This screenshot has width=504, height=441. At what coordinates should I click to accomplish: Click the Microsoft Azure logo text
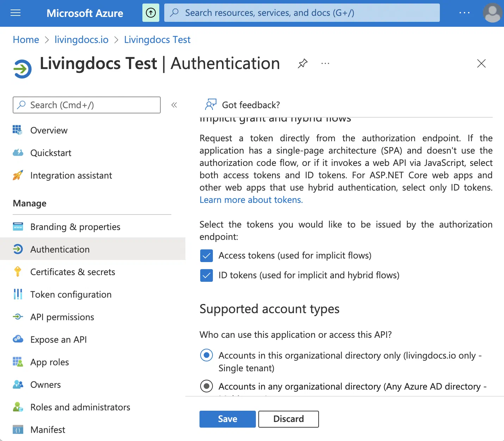coord(85,13)
